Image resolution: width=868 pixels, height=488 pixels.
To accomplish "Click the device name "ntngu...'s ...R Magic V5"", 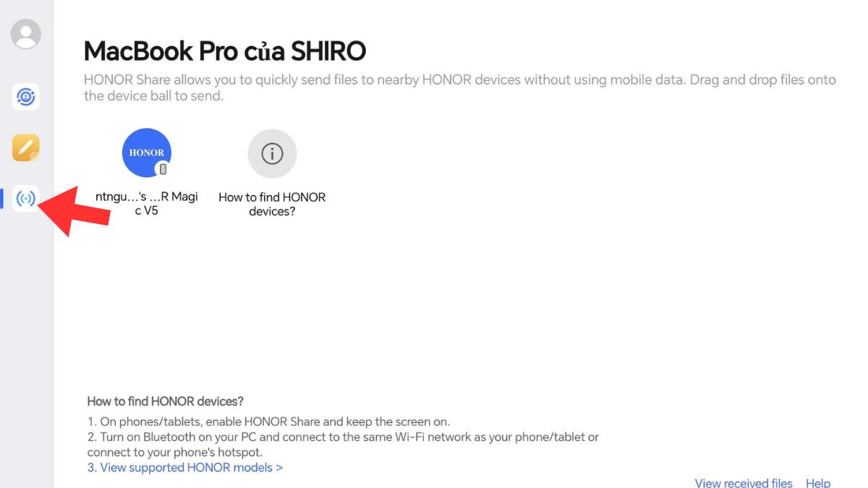I will click(146, 203).
